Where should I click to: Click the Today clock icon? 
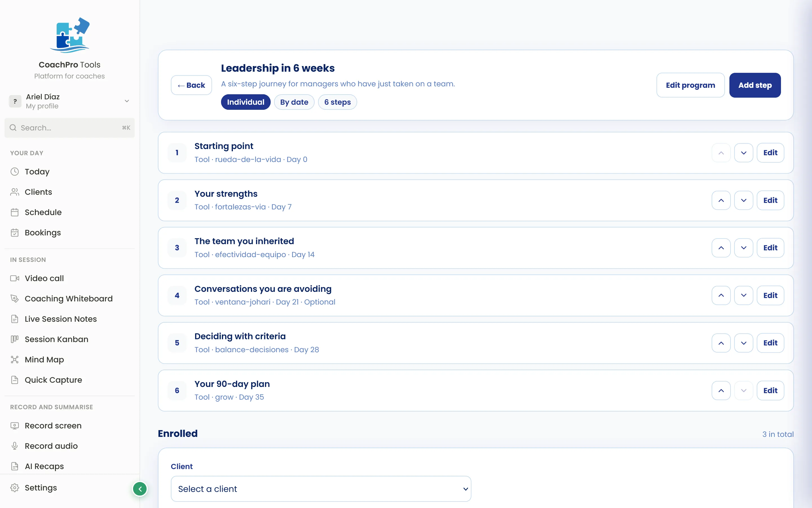coord(14,172)
